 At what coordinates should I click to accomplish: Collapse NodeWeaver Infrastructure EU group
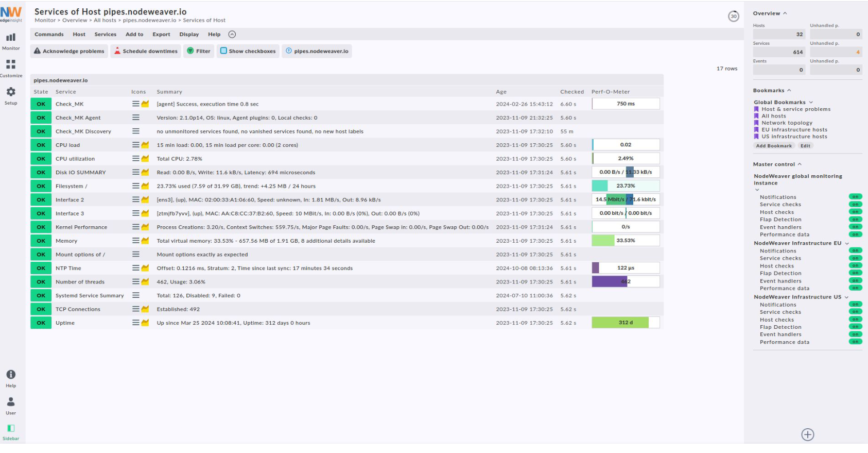pyautogui.click(x=847, y=243)
